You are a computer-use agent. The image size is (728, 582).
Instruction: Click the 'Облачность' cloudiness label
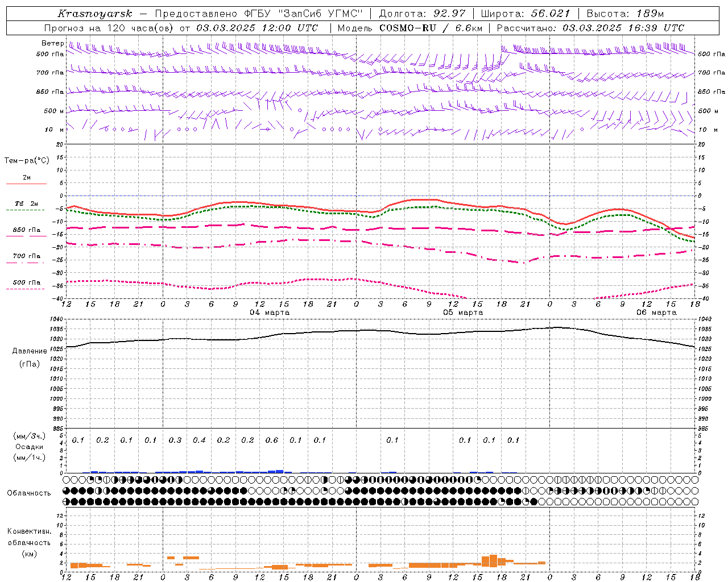coord(29,493)
